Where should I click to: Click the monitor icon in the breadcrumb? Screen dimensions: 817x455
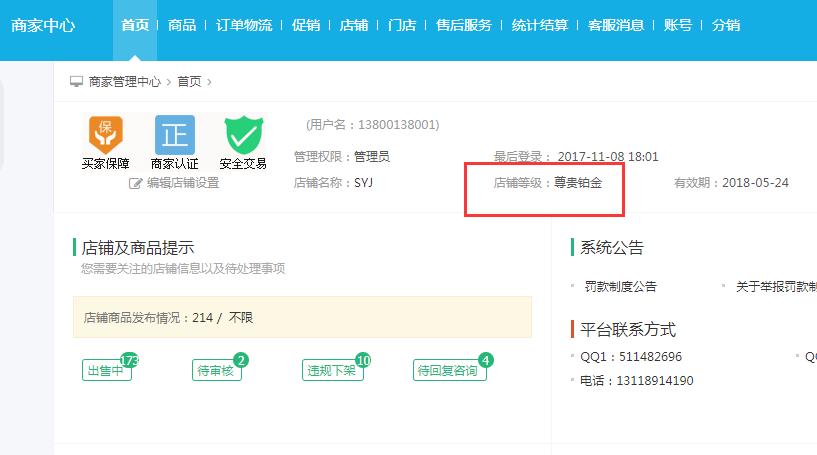click(76, 82)
